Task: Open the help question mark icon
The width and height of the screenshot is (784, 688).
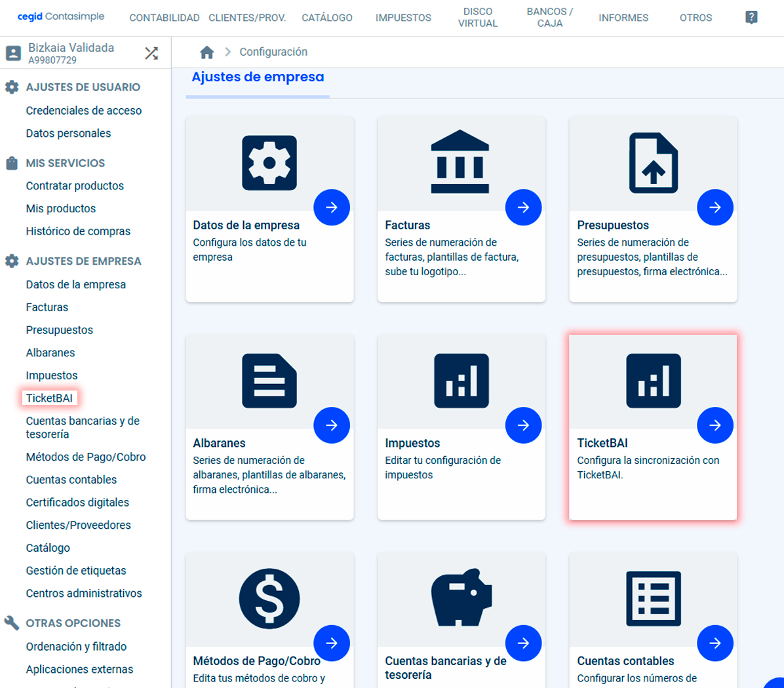Action: (751, 18)
